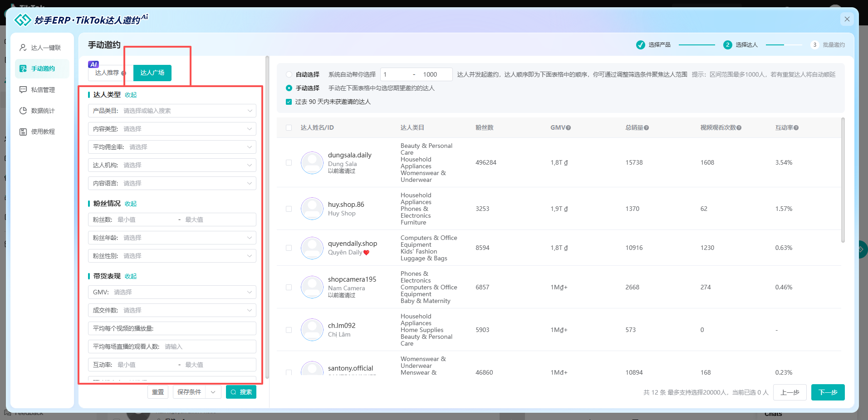This screenshot has height=420, width=868.
Task: Open 达人机构 dropdown
Action: point(172,165)
